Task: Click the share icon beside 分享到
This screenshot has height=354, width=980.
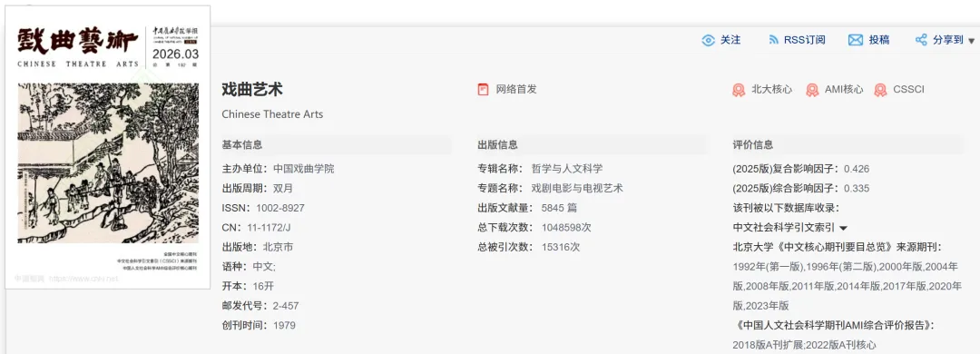Action: click(x=921, y=40)
